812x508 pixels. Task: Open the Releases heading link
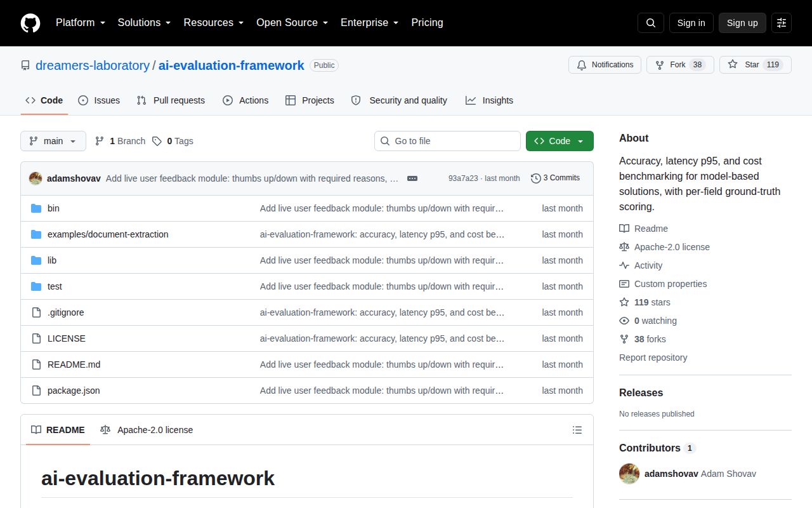pyautogui.click(x=641, y=392)
